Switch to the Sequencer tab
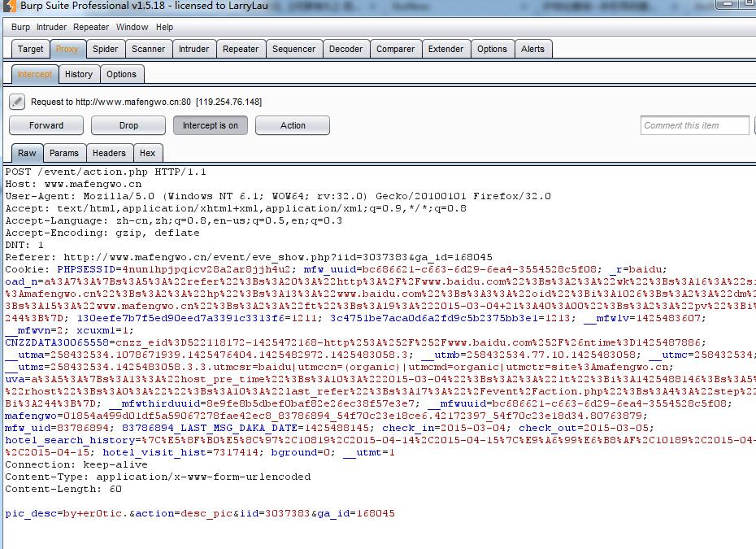Image resolution: width=756 pixels, height=549 pixels. point(293,49)
